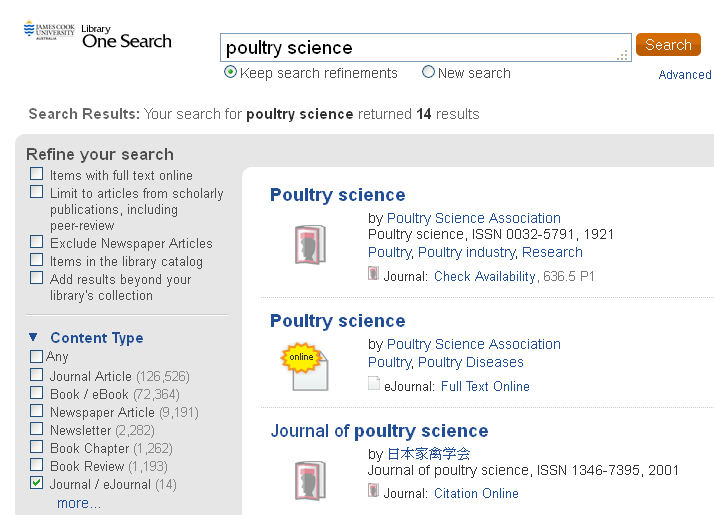The height and width of the screenshot is (515, 714).
Task: Click small document icon before Full Text Online
Action: coord(373,383)
